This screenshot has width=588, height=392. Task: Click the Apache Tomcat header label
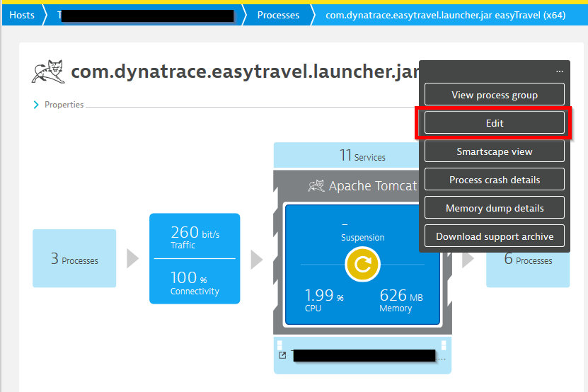[x=372, y=185]
